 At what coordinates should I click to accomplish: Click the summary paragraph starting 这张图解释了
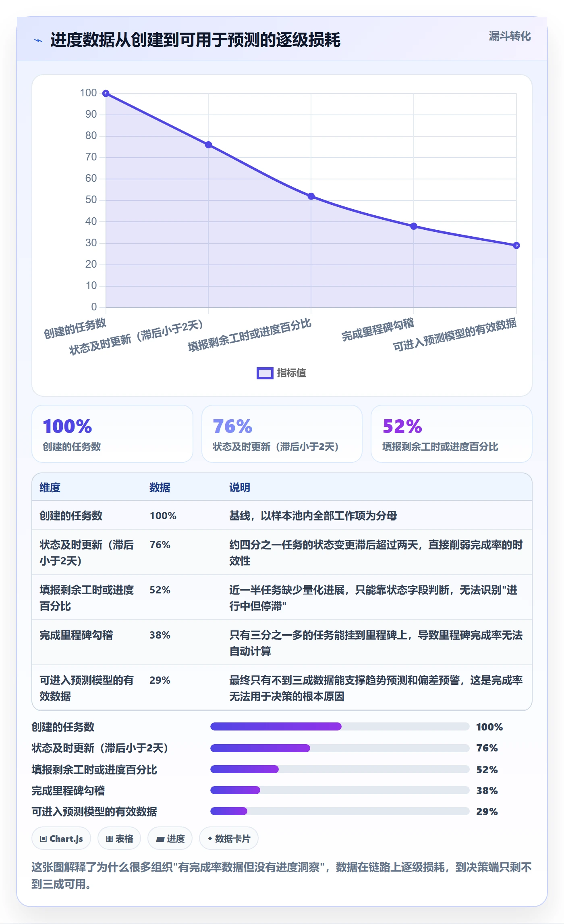pyautogui.click(x=282, y=876)
